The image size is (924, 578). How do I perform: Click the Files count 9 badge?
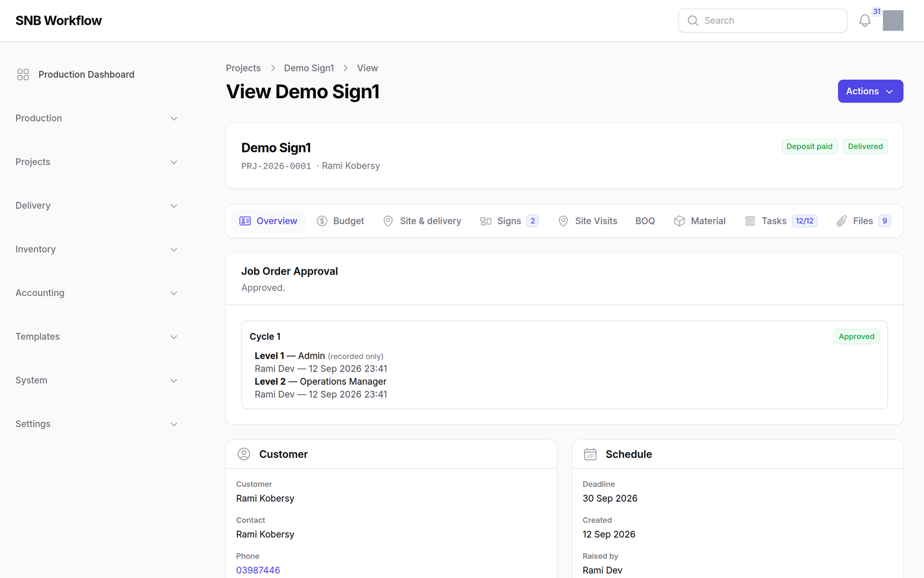pos(885,221)
